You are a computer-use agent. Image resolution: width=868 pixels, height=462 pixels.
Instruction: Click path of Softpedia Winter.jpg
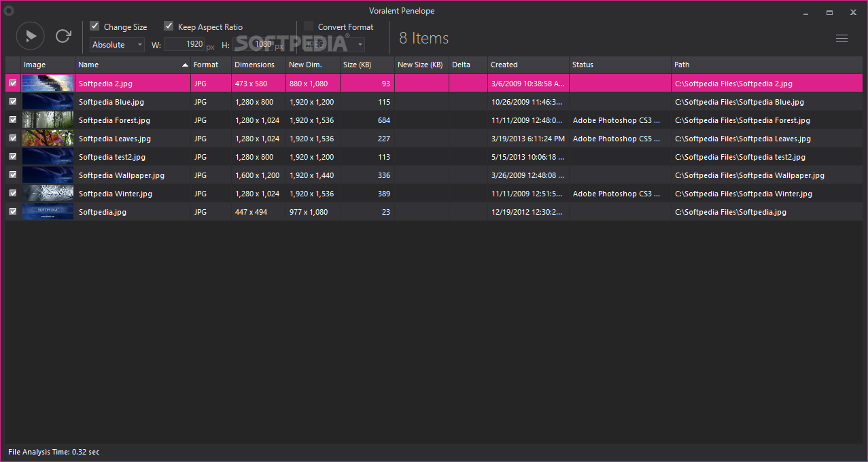pos(743,194)
